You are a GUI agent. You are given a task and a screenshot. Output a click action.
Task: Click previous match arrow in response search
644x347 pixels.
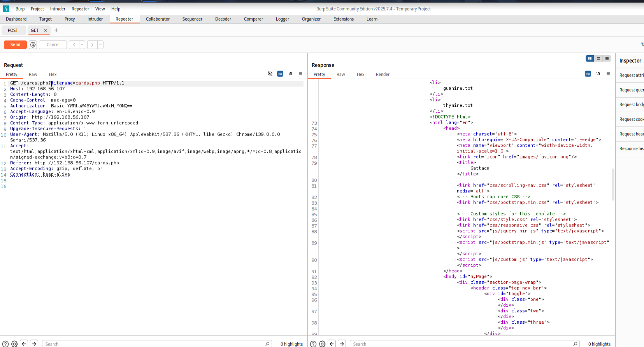click(332, 344)
